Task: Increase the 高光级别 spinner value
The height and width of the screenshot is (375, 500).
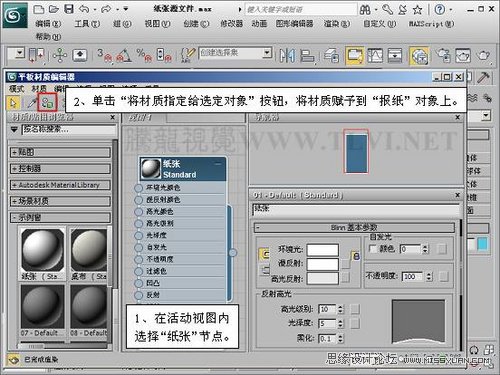Action: click(340, 307)
